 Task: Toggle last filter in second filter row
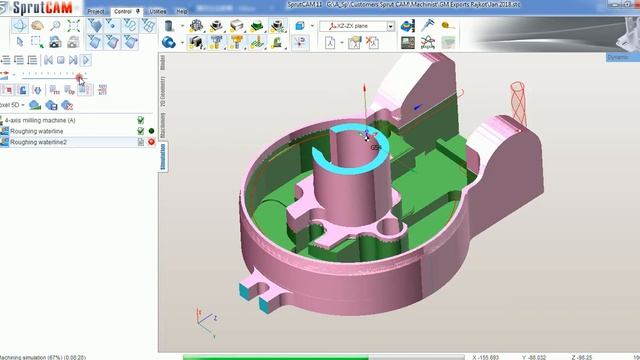click(x=130, y=42)
